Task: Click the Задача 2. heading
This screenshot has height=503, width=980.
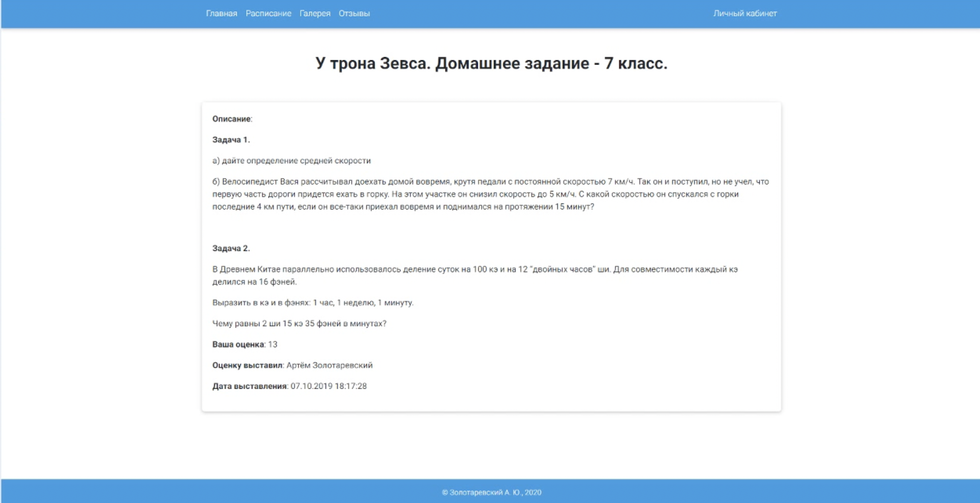Action: pyautogui.click(x=231, y=249)
